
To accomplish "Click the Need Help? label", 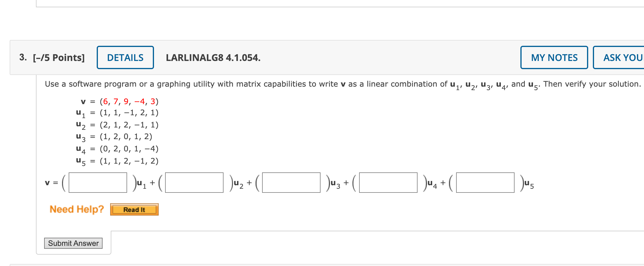I will coord(77,209).
